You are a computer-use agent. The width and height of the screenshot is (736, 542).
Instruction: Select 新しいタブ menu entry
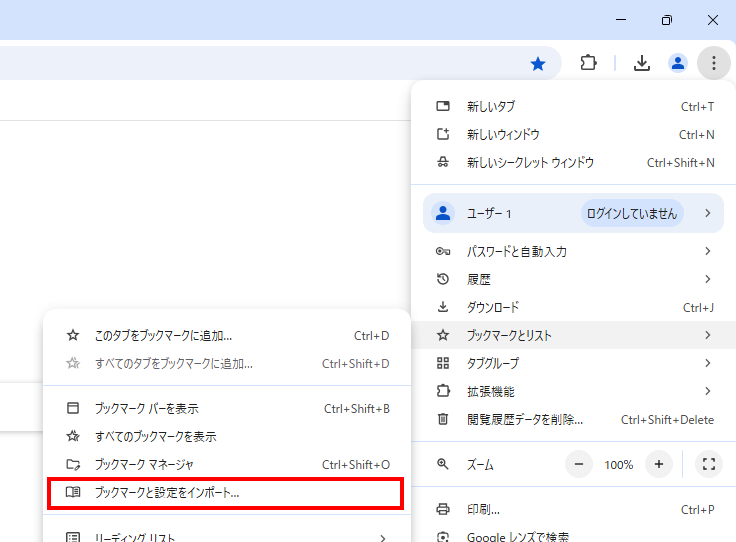click(x=573, y=107)
